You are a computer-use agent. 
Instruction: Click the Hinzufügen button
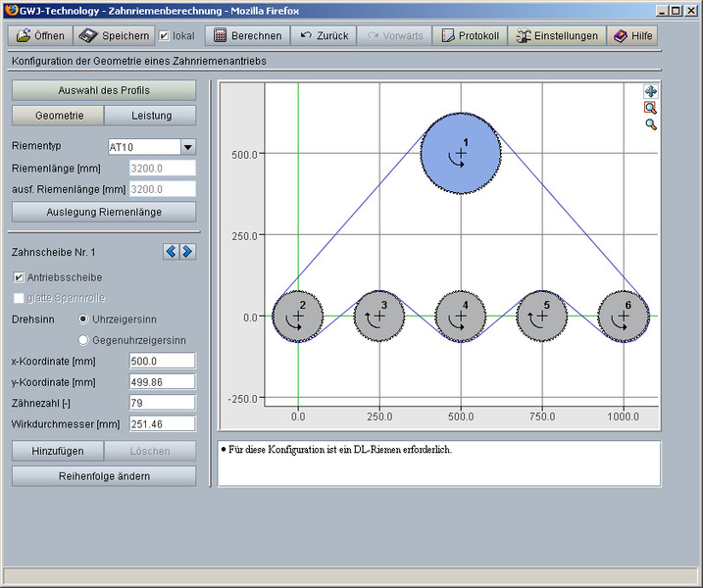click(58, 451)
